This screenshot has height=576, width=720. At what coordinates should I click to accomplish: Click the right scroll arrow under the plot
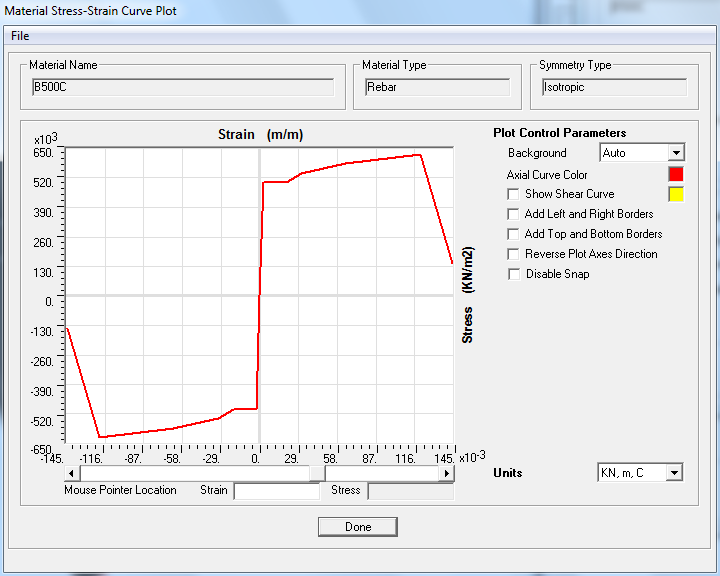point(447,473)
